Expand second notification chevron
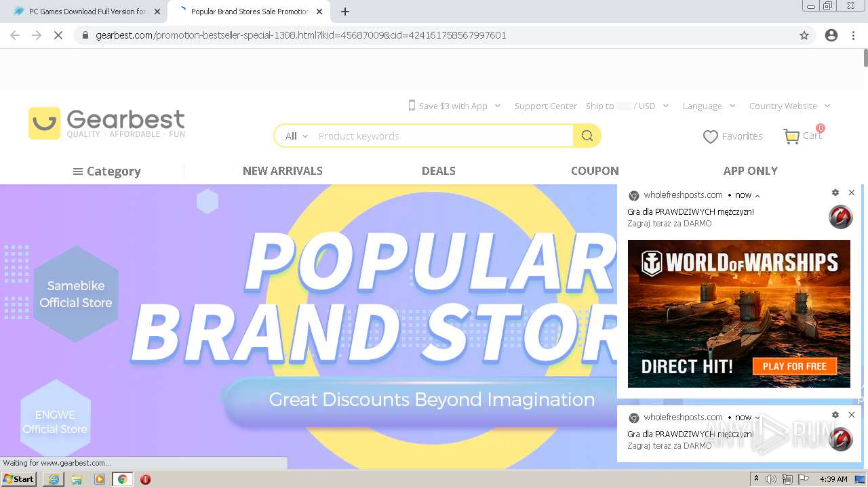 [757, 418]
